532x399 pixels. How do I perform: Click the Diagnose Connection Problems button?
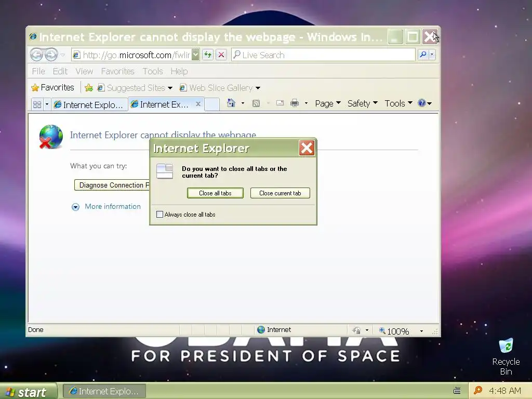coord(112,185)
